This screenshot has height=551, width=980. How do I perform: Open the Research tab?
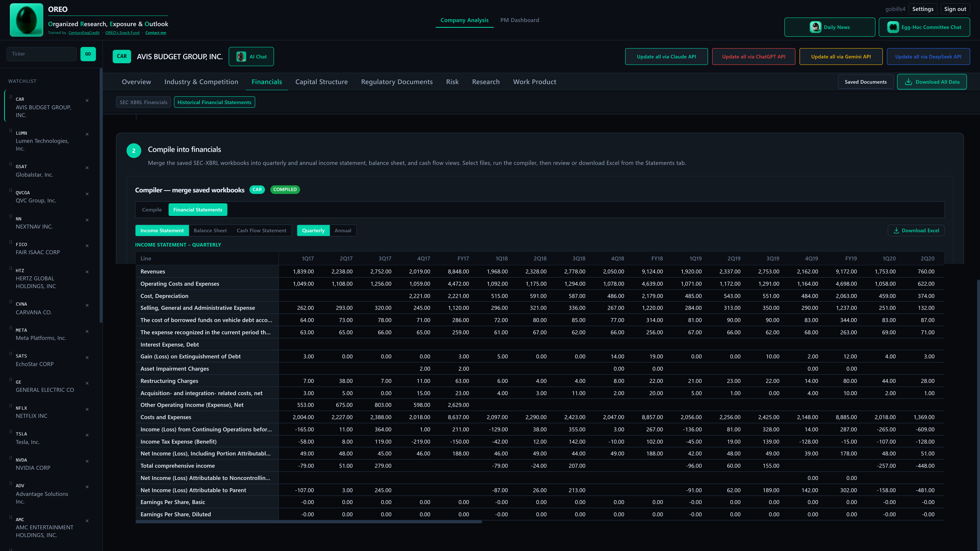pyautogui.click(x=486, y=82)
